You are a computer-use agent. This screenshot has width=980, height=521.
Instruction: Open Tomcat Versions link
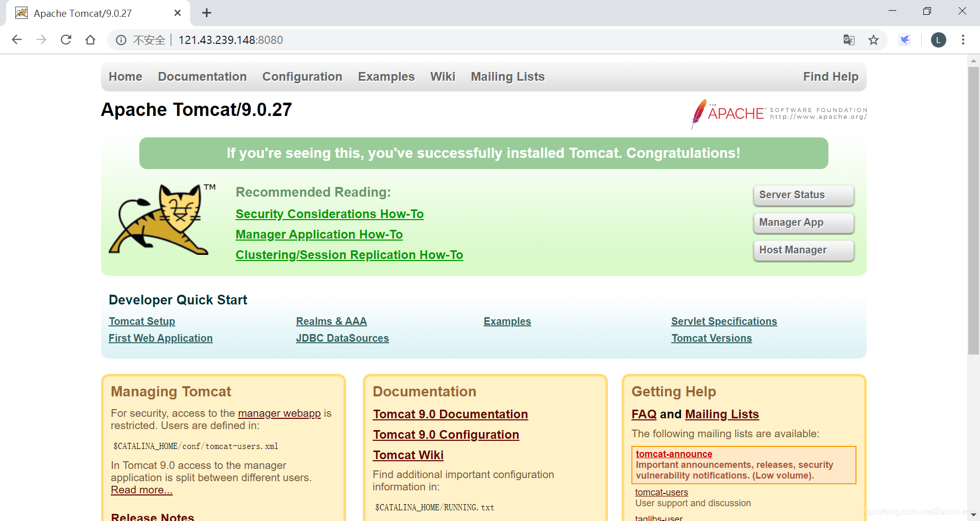712,338
